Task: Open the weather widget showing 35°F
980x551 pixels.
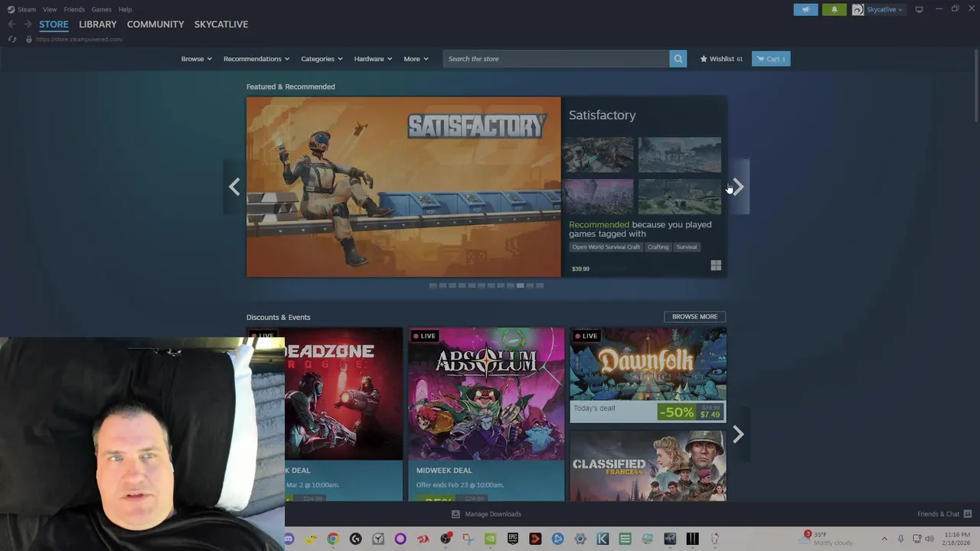Action: [x=827, y=538]
